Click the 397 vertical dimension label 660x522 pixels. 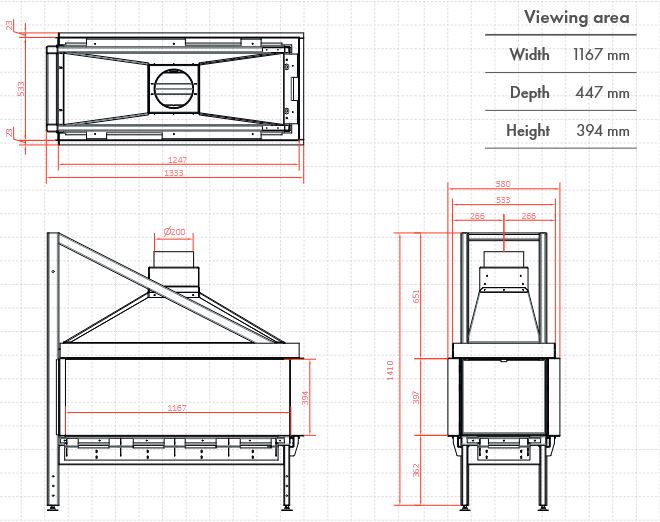pyautogui.click(x=418, y=396)
